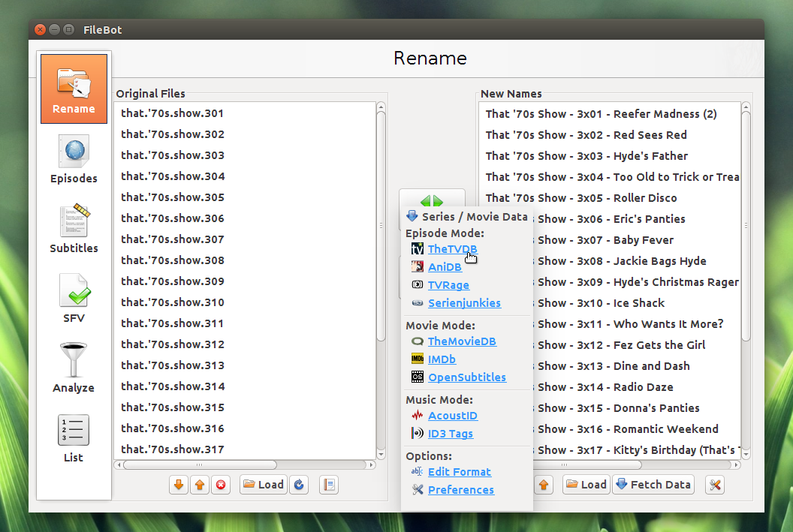The image size is (793, 532).
Task: Open the List panel
Action: 74,438
